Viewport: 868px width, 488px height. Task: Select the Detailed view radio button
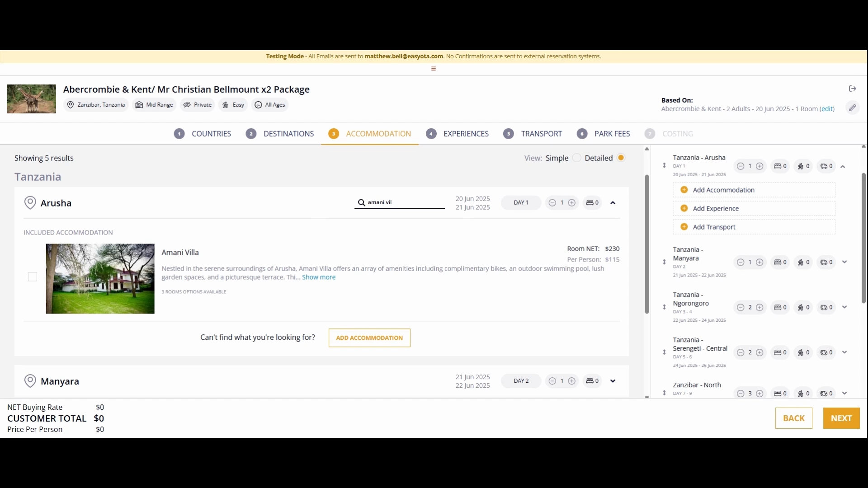tap(621, 158)
